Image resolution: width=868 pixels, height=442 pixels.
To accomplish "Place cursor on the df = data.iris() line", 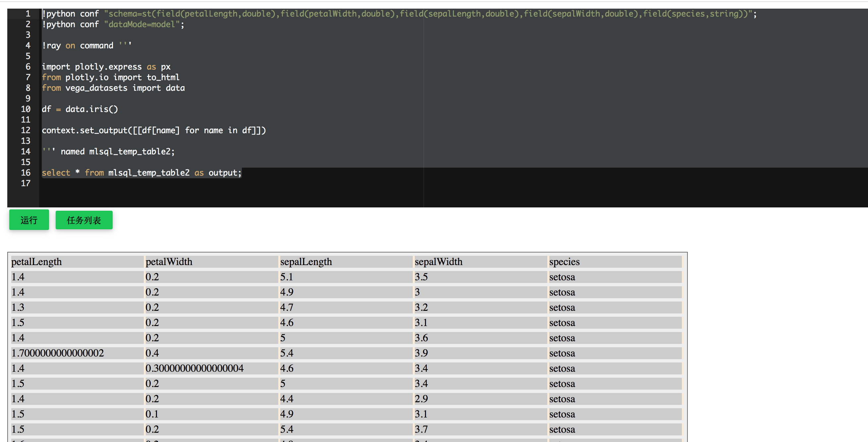I will [x=80, y=109].
